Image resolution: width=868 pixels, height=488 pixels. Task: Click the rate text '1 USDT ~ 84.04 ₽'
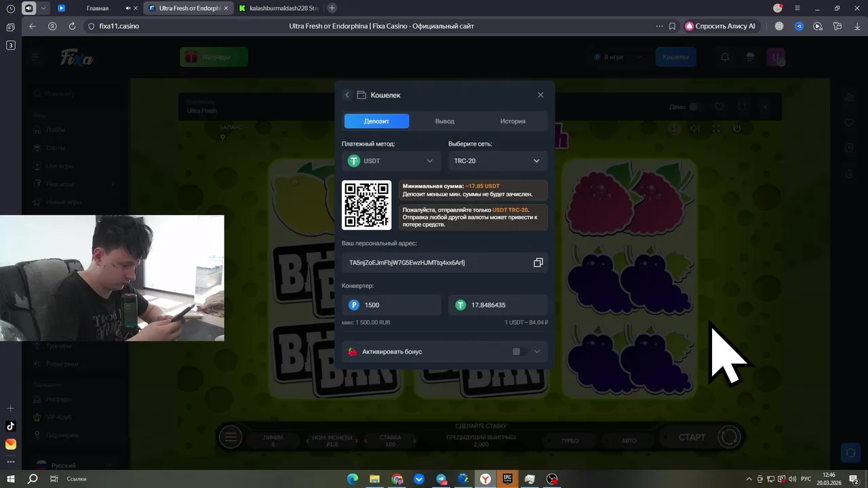526,323
